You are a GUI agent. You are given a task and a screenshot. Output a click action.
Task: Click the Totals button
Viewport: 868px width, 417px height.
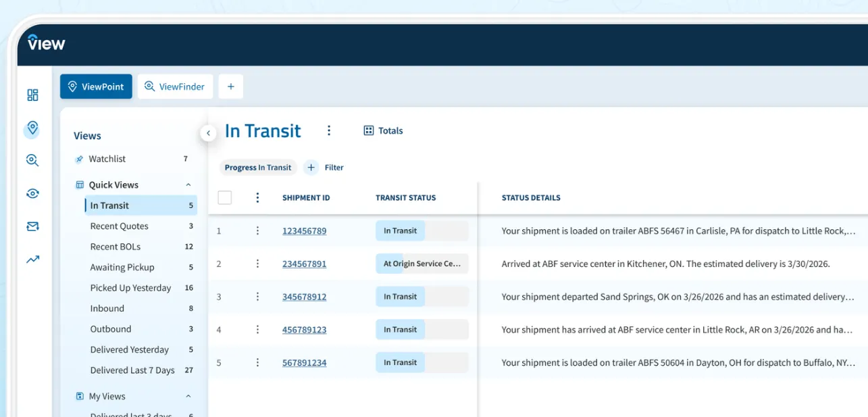click(383, 130)
